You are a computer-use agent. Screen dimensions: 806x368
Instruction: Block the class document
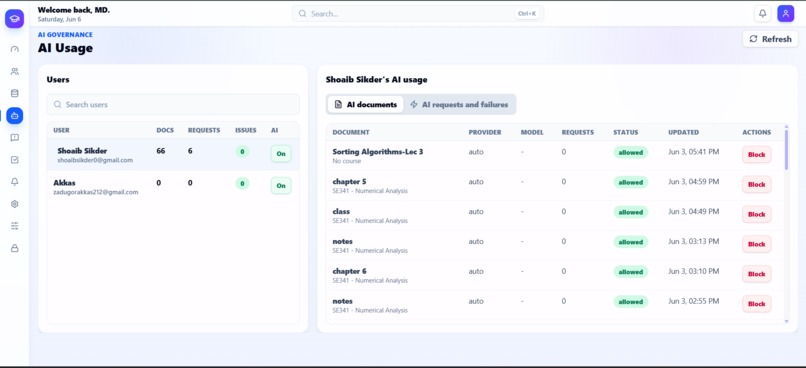point(756,214)
